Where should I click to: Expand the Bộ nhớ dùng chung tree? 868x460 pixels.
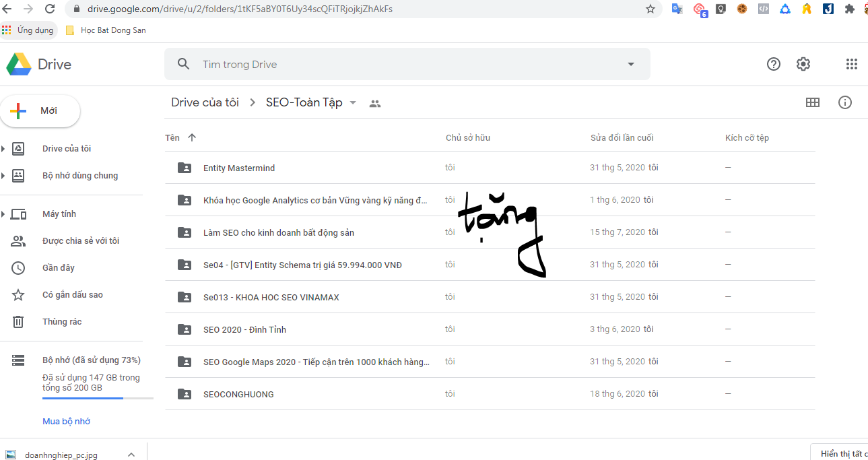tap(3, 176)
